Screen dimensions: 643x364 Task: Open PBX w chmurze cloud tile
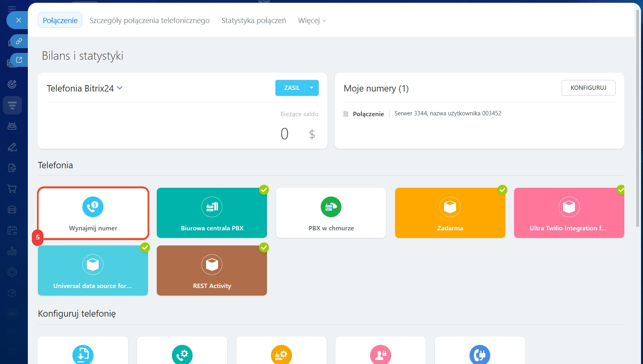[x=331, y=213]
